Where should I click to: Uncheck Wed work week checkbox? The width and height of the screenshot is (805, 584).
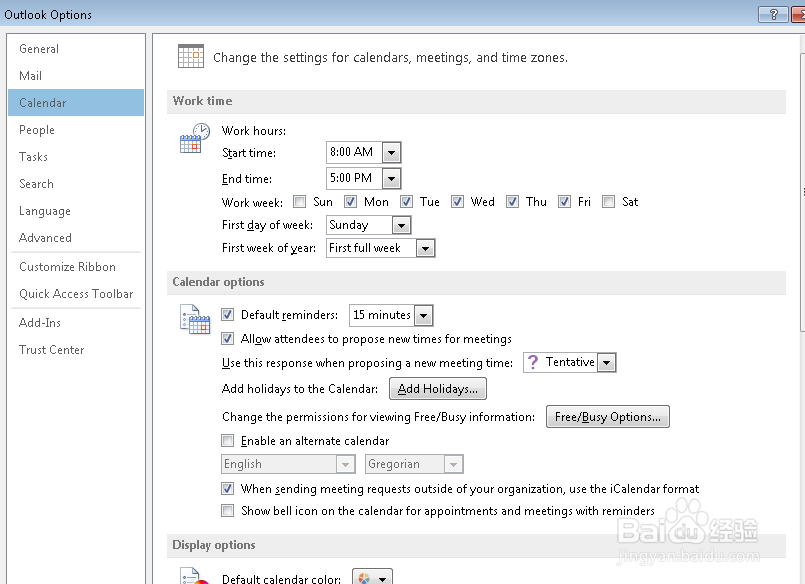click(457, 202)
